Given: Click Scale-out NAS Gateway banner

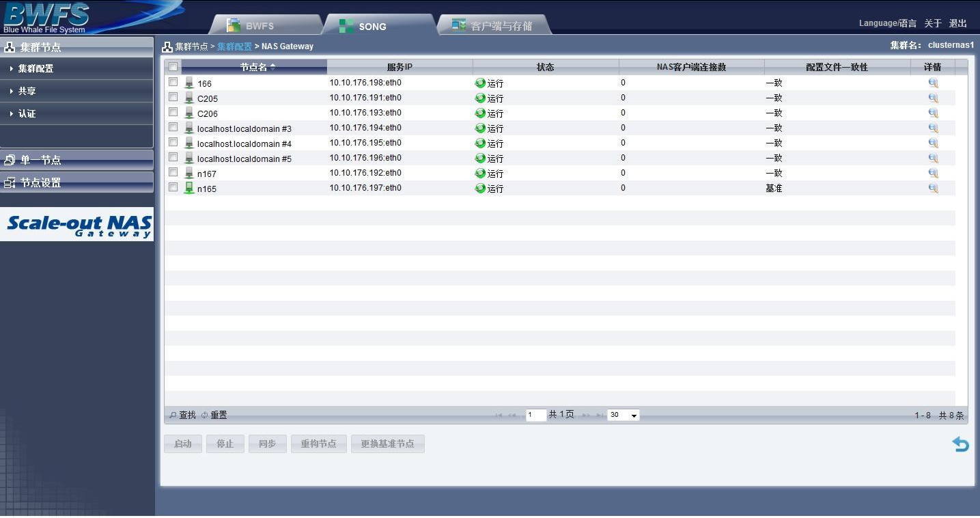Looking at the screenshot, I should [x=77, y=224].
